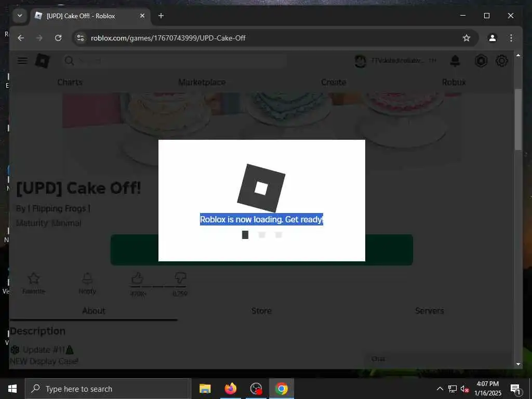
Task: Open the Windows notification center
Action: pyautogui.click(x=515, y=389)
